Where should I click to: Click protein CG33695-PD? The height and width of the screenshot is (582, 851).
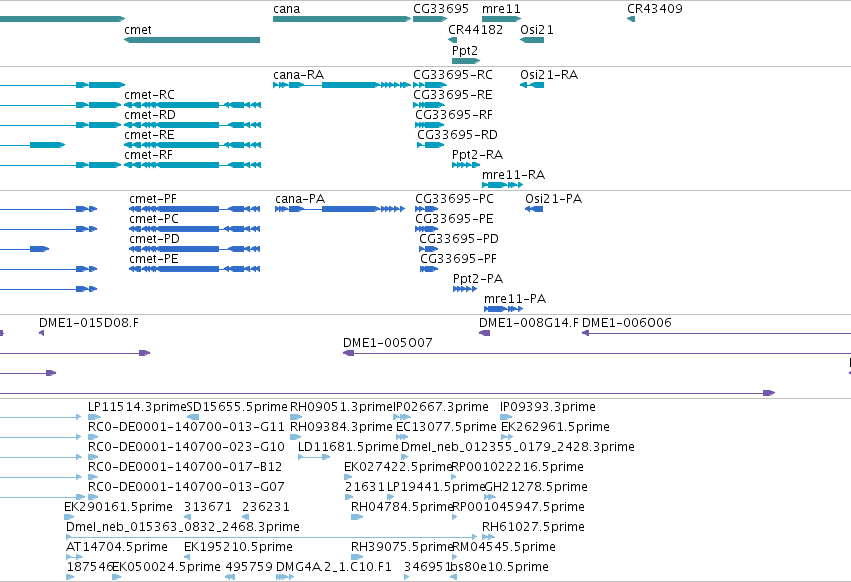coord(459,239)
